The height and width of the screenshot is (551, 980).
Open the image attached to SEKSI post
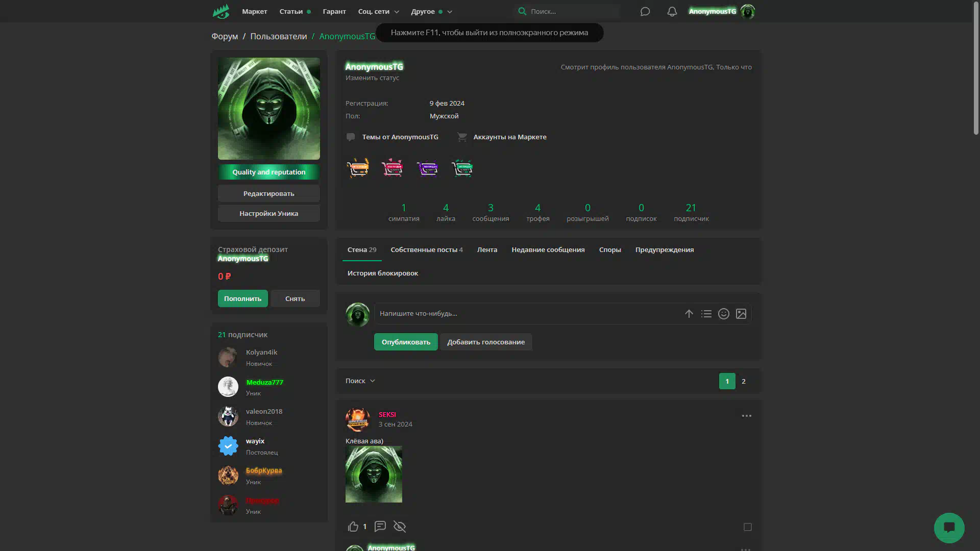374,474
